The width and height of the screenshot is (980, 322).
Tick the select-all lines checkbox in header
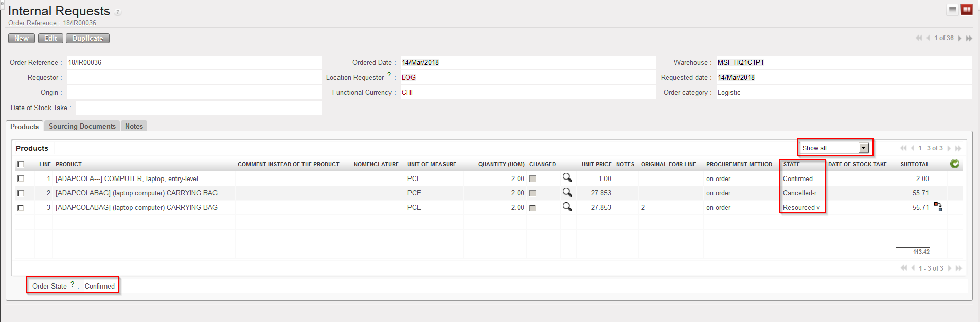click(21, 164)
